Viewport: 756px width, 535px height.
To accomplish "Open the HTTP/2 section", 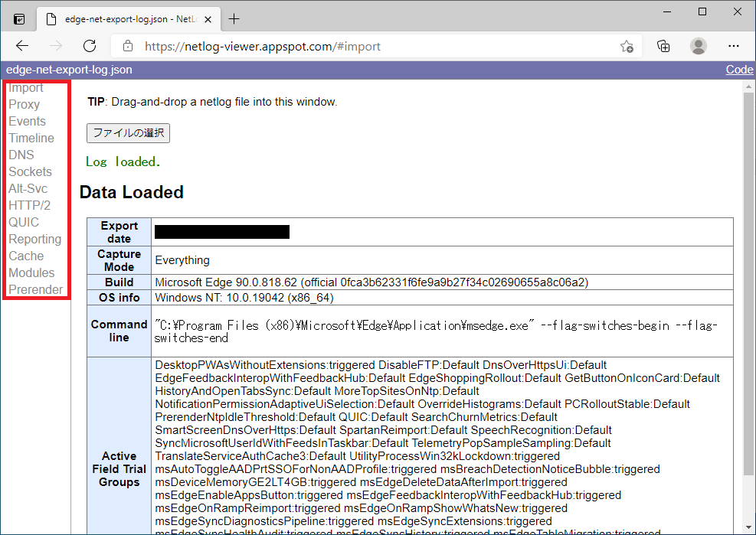I will [x=29, y=205].
